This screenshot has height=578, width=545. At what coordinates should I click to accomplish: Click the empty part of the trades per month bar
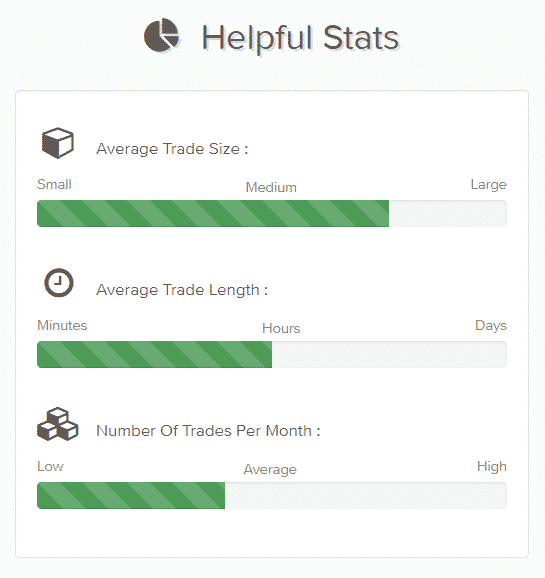(366, 495)
